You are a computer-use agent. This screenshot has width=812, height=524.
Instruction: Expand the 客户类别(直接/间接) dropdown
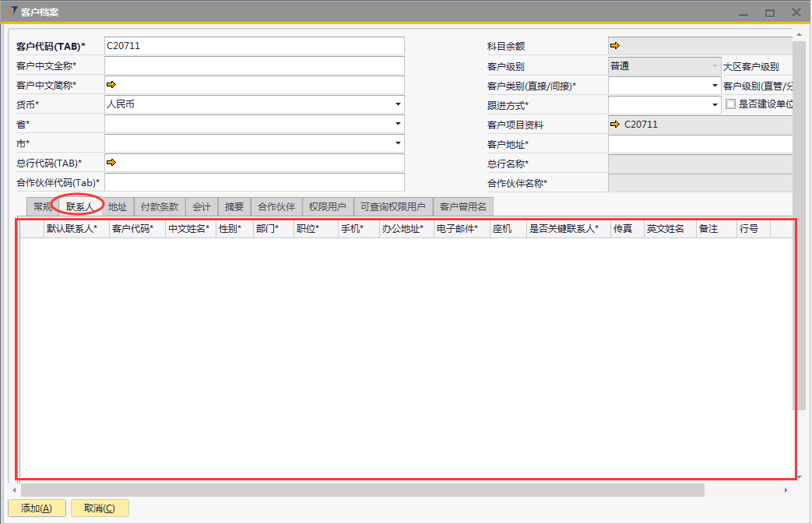coord(715,86)
